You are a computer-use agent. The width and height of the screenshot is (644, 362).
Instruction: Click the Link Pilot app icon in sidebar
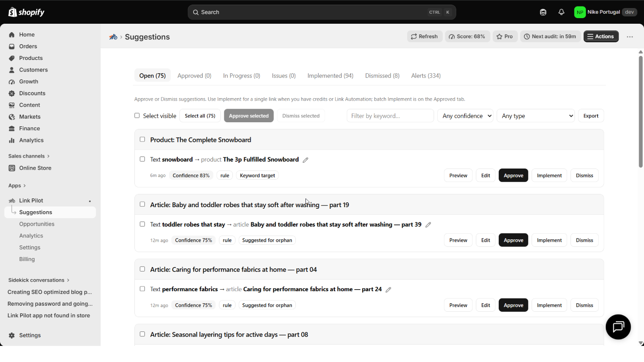pyautogui.click(x=12, y=200)
